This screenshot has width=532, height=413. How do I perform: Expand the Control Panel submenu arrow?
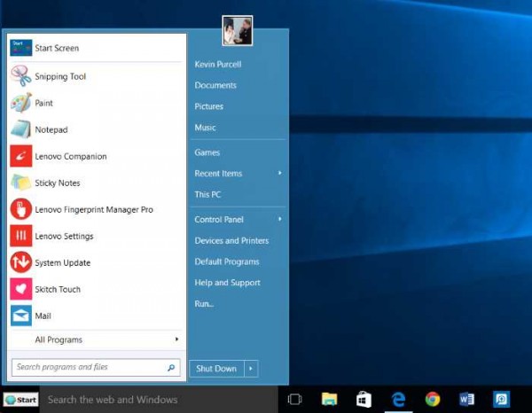(280, 219)
